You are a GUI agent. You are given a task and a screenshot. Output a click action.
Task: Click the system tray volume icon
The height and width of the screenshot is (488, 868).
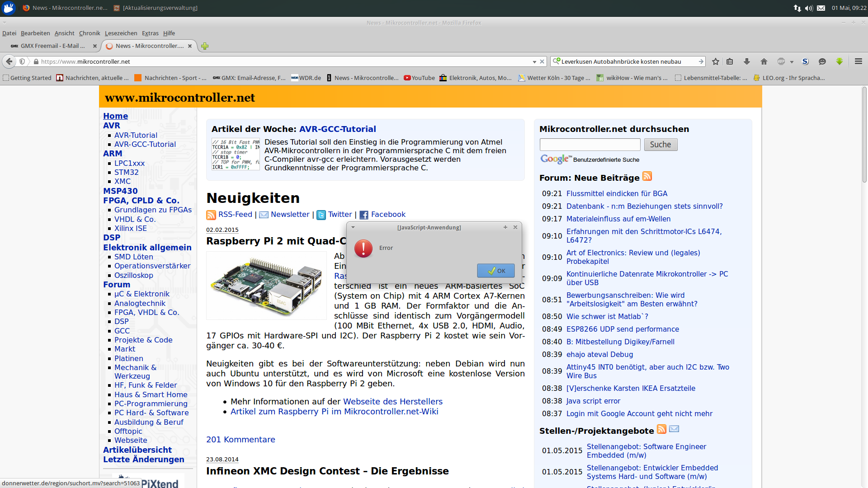coord(809,8)
